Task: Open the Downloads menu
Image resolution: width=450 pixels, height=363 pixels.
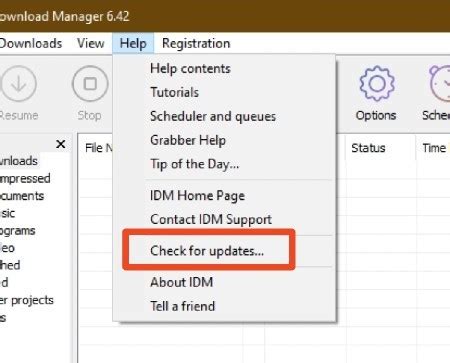Action: [x=31, y=44]
